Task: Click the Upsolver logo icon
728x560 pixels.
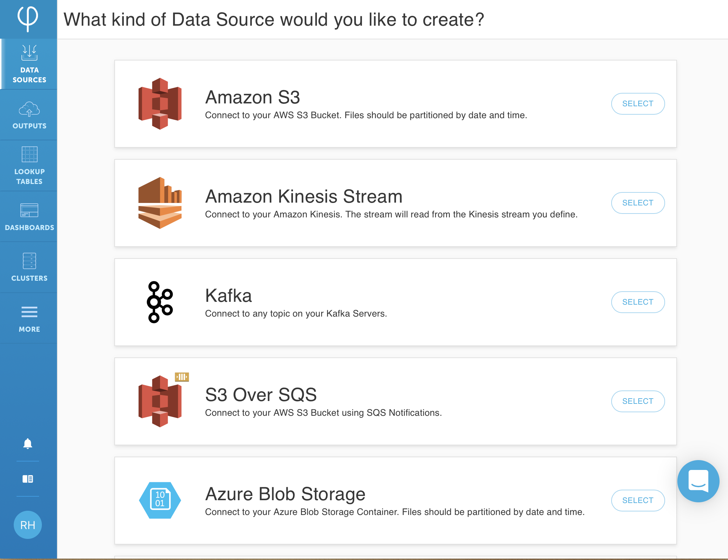Action: click(x=28, y=19)
